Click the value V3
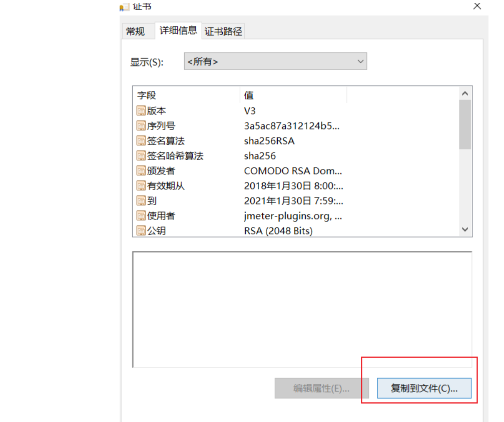 point(250,111)
